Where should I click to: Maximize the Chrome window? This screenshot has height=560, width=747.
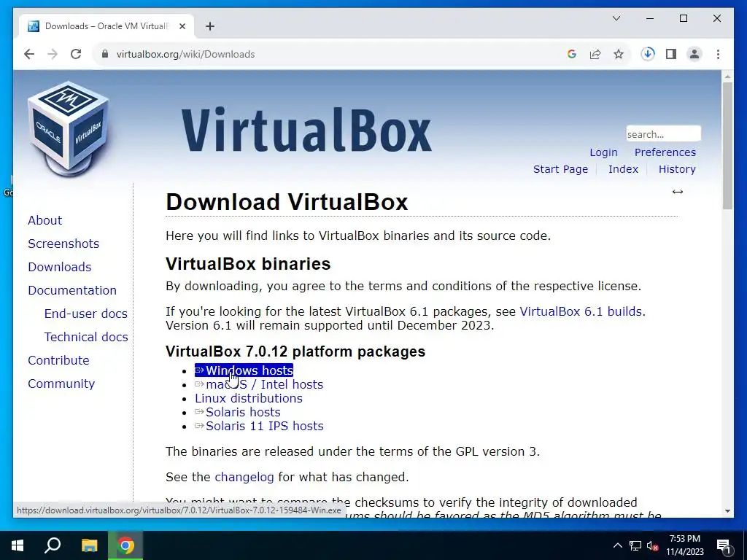[x=683, y=18]
